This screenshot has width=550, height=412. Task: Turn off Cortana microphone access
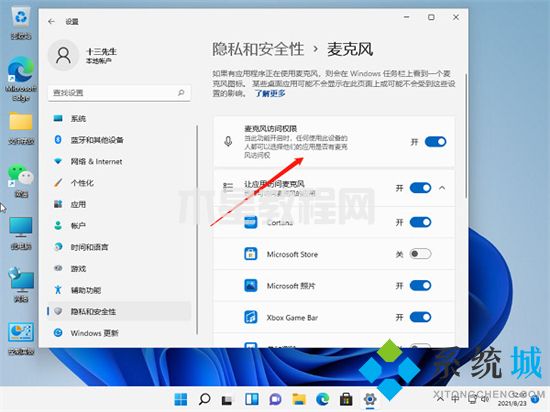(420, 222)
